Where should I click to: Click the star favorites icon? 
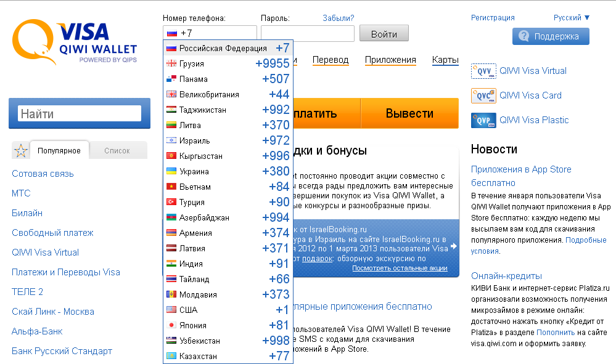pyautogui.click(x=21, y=151)
